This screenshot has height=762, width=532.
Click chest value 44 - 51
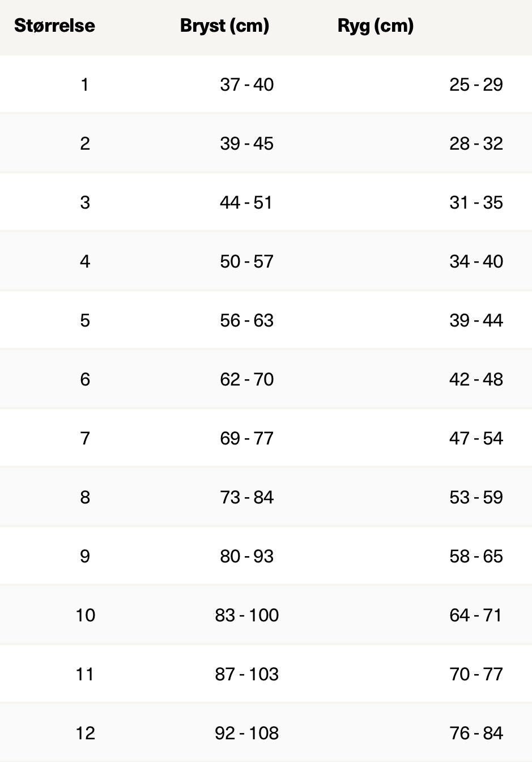[246, 202]
